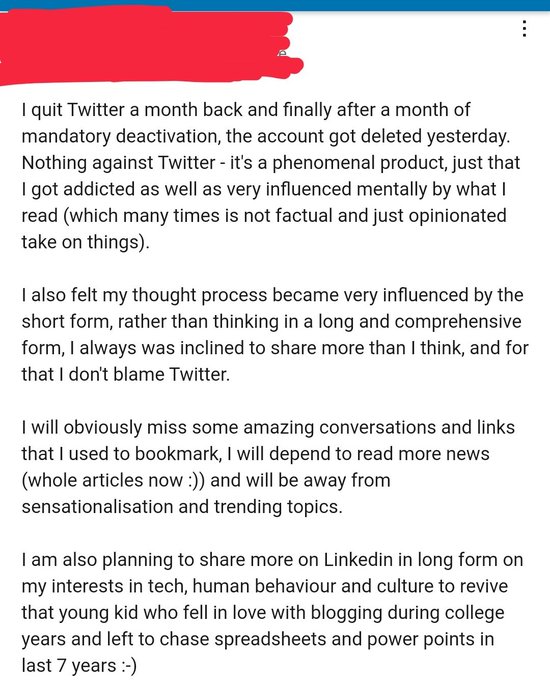Screen dimensions: 550x680
Task: Click the text 'last 7 years'
Action: tap(69, 666)
